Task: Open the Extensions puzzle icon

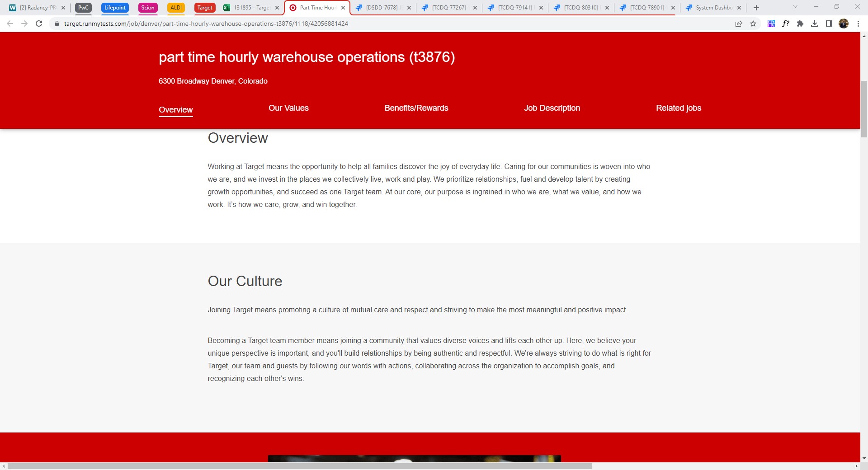Action: coord(800,23)
